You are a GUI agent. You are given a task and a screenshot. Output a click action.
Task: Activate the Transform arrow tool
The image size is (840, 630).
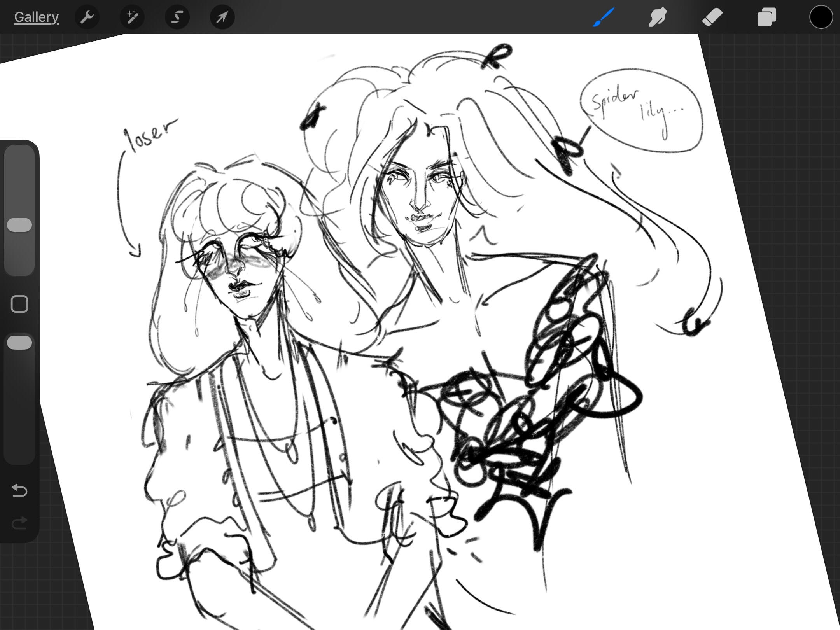[x=222, y=17]
